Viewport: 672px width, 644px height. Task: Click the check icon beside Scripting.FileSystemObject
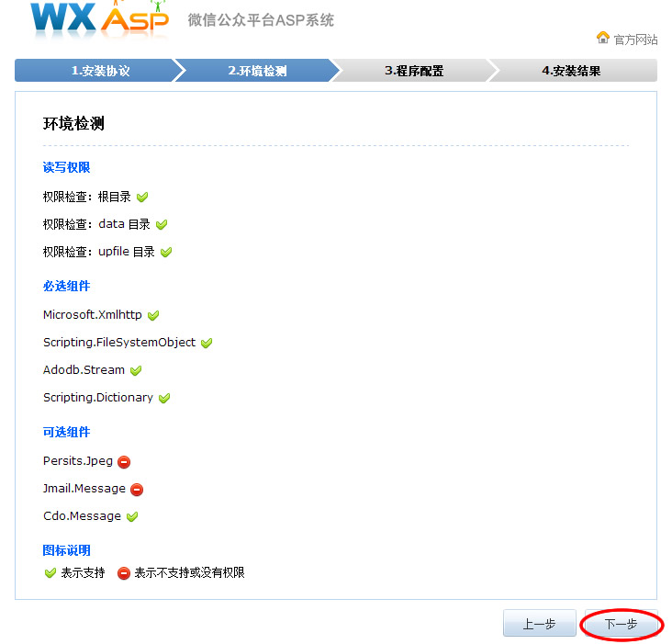point(207,343)
